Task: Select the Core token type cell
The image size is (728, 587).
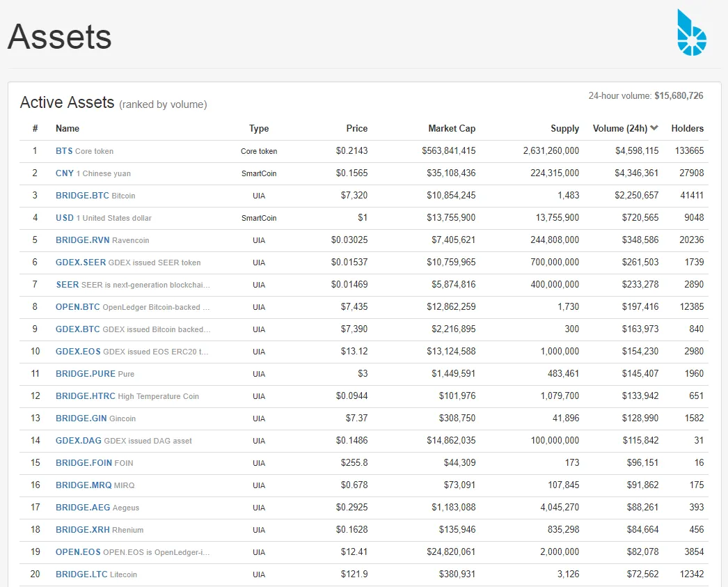Action: 259,151
